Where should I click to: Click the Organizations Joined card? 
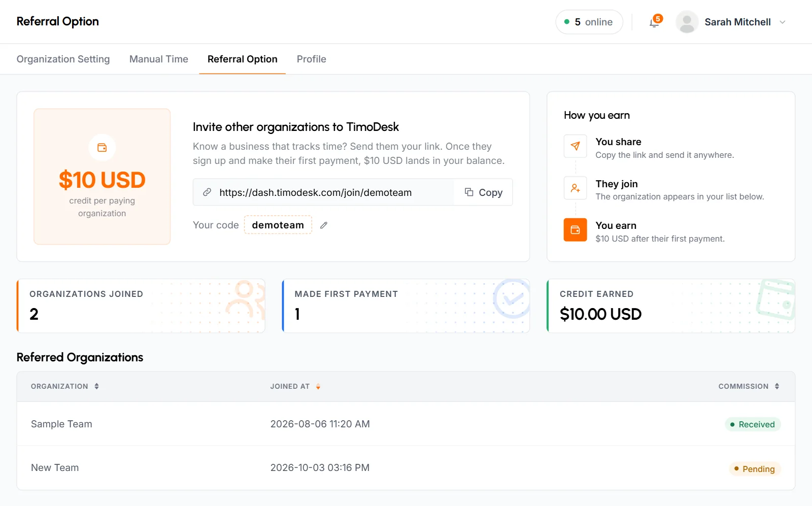[x=141, y=306]
